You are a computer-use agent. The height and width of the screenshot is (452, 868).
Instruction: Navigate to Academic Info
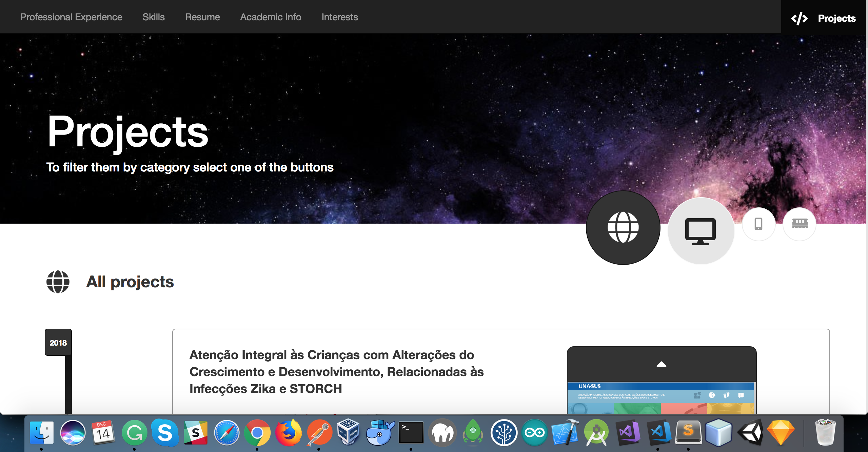(x=271, y=17)
